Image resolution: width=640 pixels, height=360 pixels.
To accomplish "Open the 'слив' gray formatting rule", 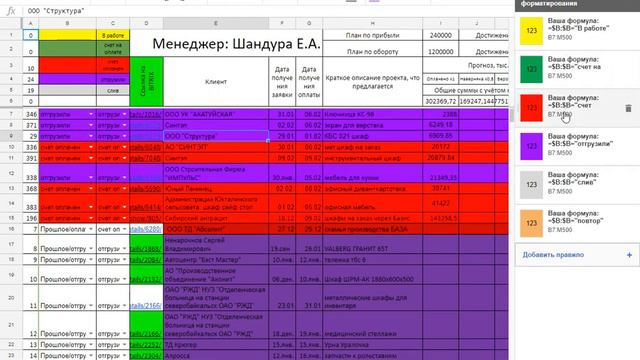I will (x=577, y=184).
